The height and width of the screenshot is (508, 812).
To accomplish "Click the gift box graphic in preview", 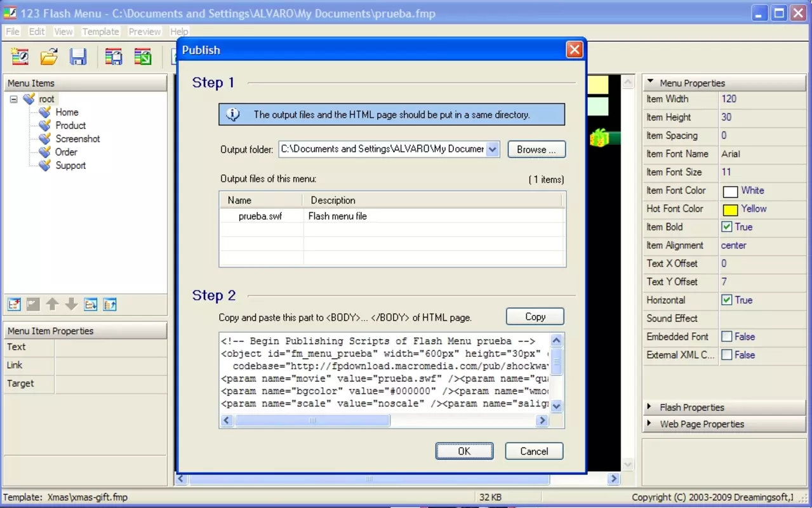I will tap(599, 137).
